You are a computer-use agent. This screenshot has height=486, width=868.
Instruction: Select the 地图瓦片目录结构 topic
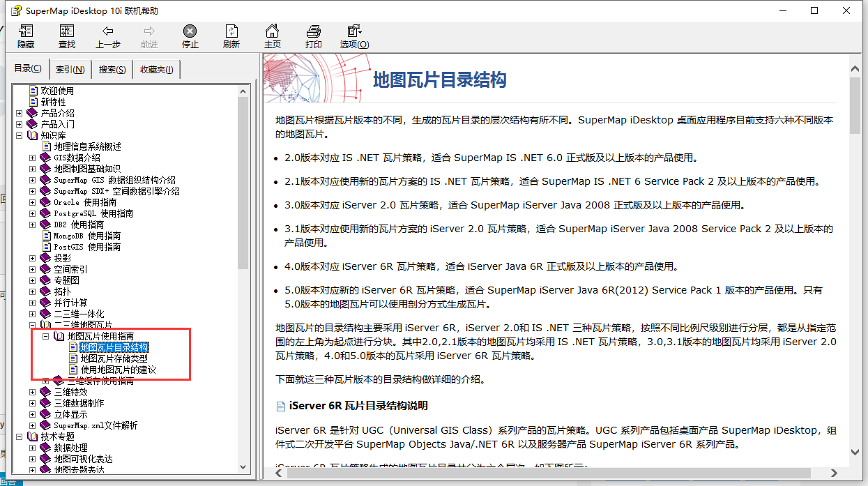pos(114,347)
